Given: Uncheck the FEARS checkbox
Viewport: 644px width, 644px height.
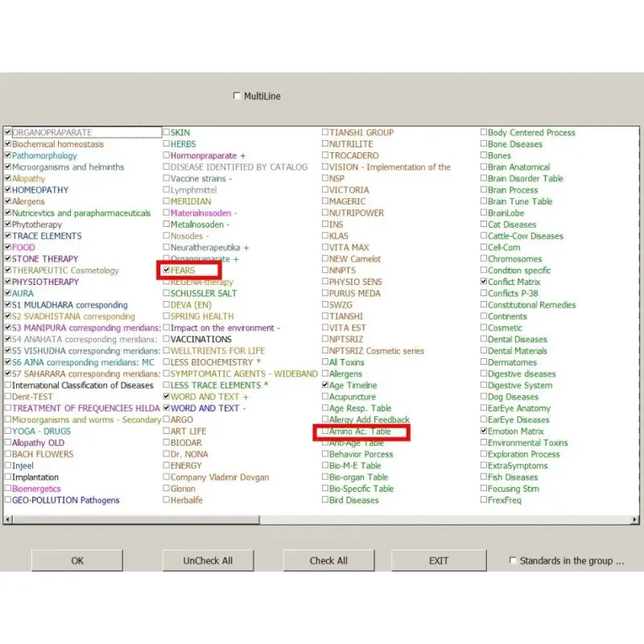Looking at the screenshot, I should click(167, 270).
